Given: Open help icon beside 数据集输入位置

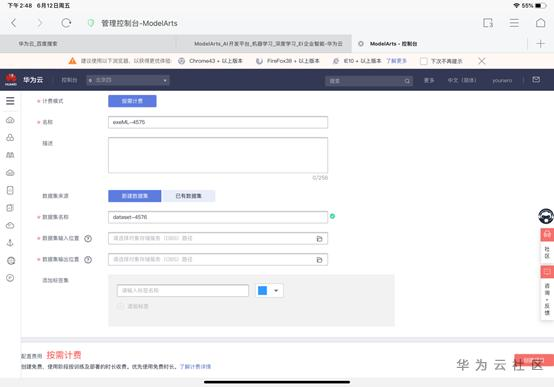Looking at the screenshot, I should click(x=88, y=239).
